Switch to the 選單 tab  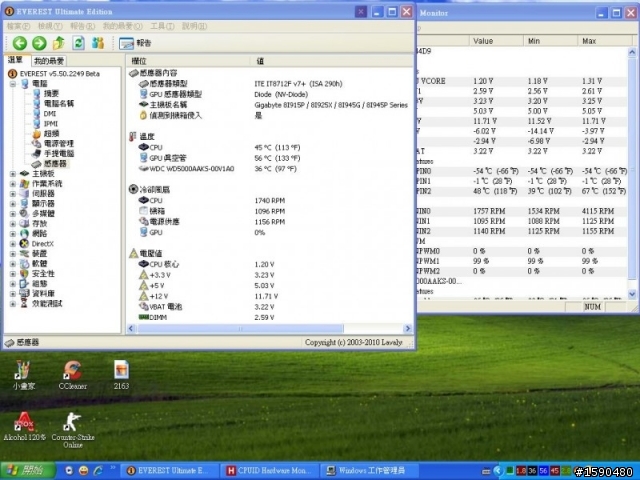coord(16,60)
